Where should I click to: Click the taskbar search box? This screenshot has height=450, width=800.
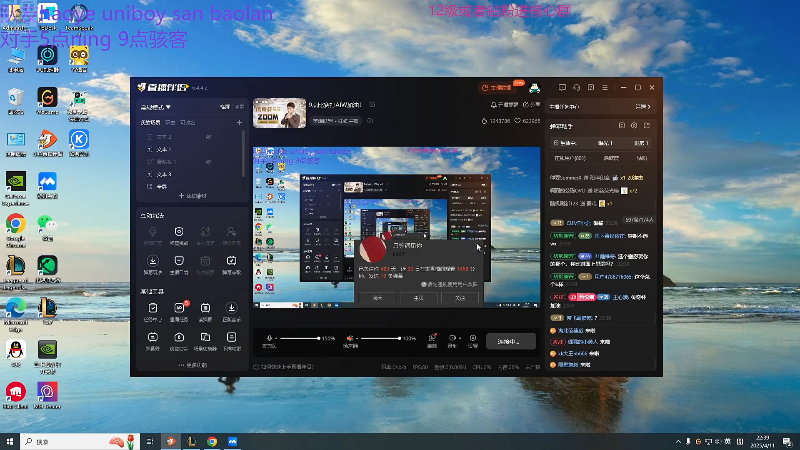point(80,441)
